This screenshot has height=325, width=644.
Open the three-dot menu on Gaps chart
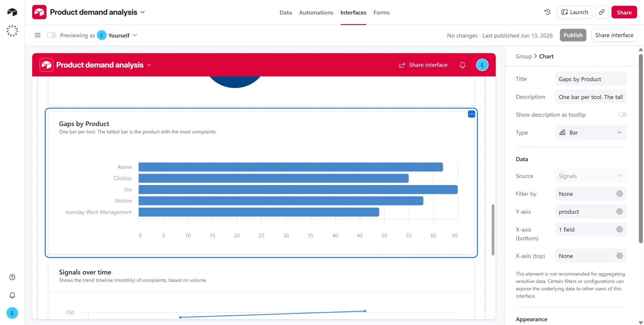[x=471, y=114]
